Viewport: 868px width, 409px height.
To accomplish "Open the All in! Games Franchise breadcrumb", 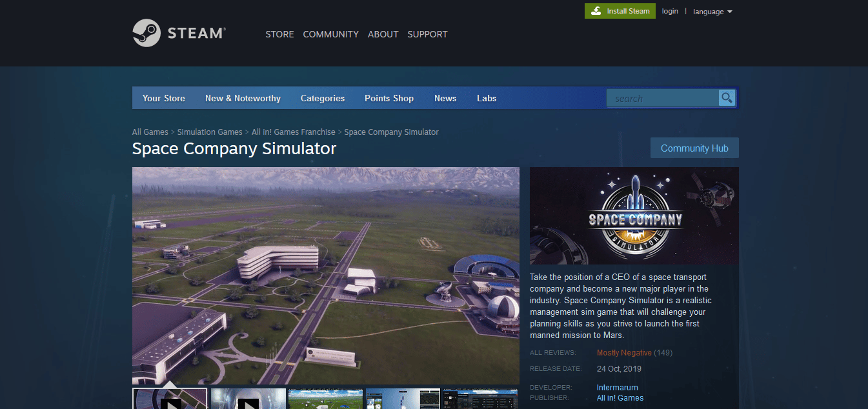I will click(x=294, y=132).
